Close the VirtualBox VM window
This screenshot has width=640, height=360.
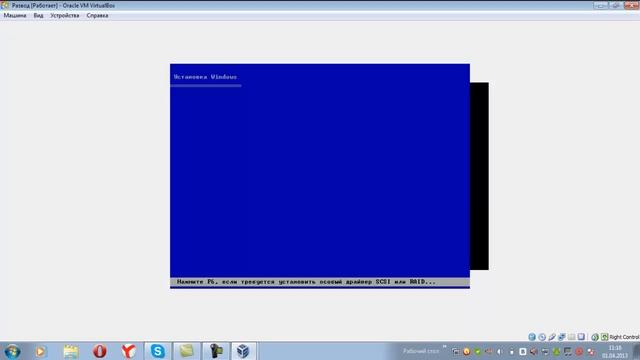(x=631, y=5)
